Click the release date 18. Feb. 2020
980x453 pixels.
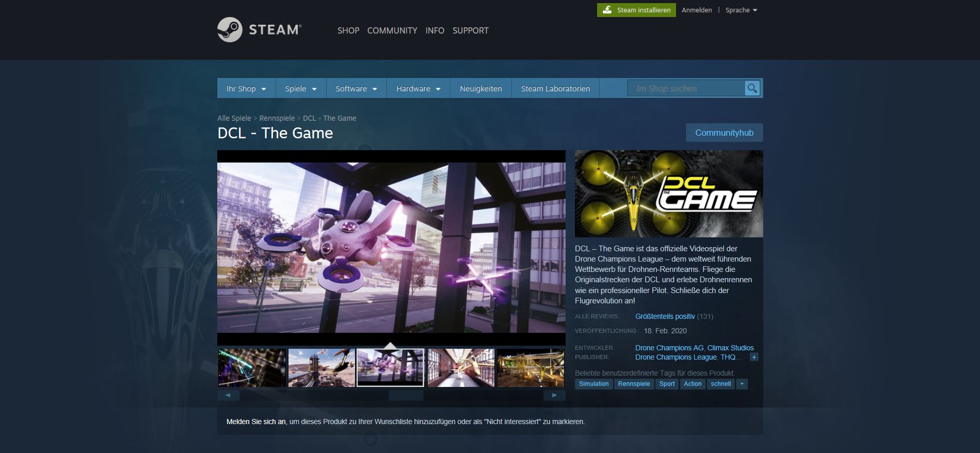click(665, 331)
